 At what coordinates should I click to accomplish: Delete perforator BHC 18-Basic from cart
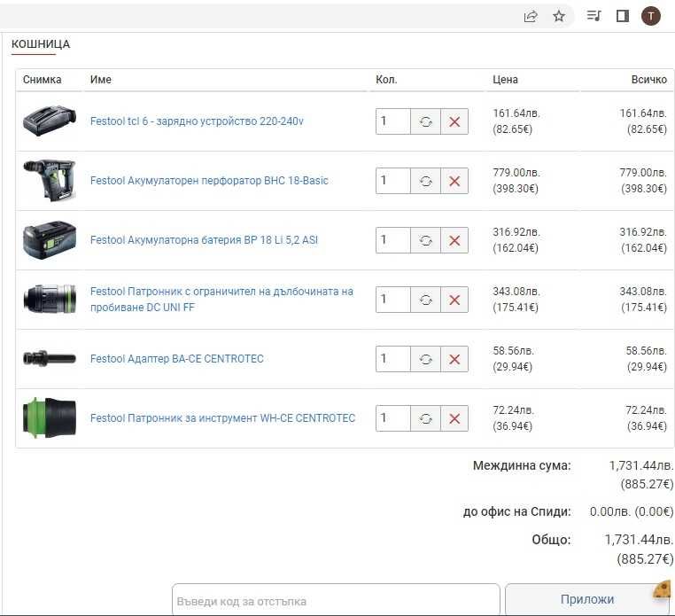pos(454,181)
